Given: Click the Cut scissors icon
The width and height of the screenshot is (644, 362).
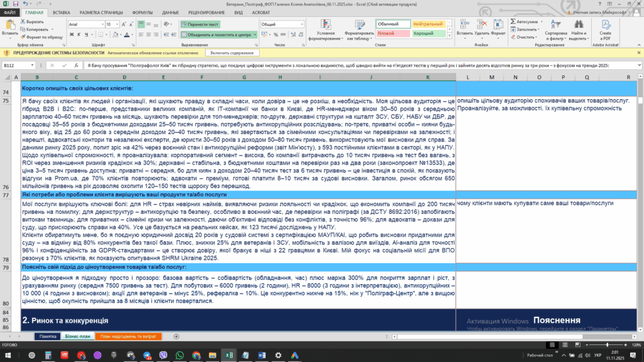Looking at the screenshot, I should pyautogui.click(x=23, y=21).
